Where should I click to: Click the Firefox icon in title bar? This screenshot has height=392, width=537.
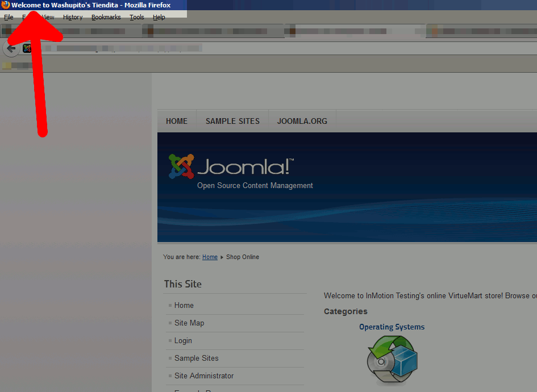click(5, 5)
